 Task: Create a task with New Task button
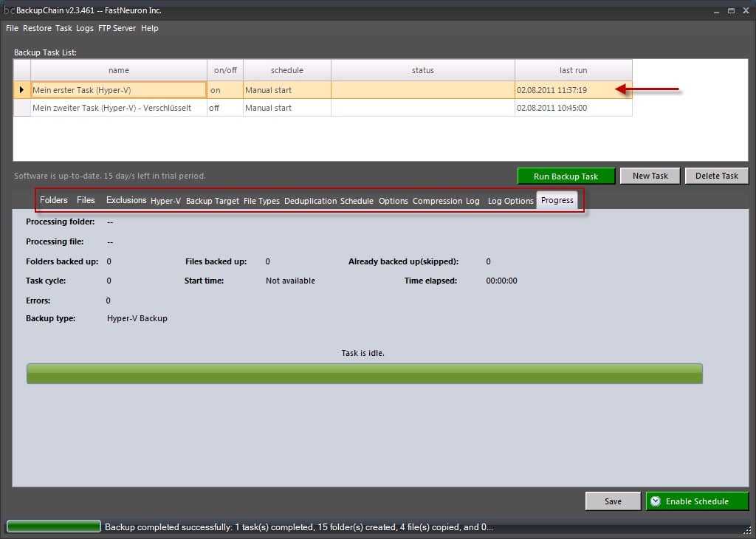pyautogui.click(x=650, y=176)
